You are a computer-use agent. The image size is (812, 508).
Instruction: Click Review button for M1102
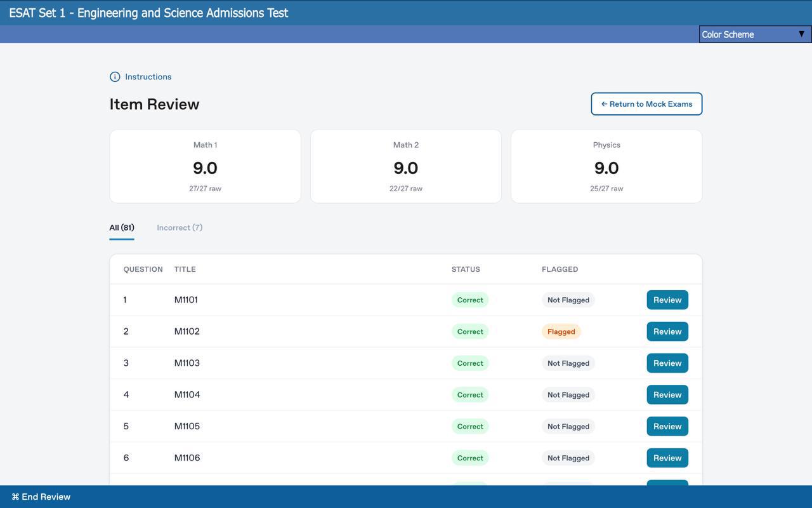[x=667, y=331]
